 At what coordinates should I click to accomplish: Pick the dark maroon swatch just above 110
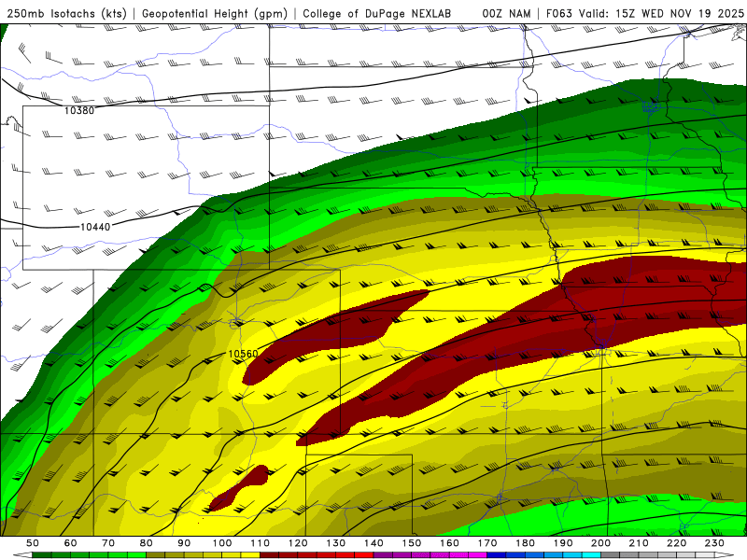coord(270,555)
